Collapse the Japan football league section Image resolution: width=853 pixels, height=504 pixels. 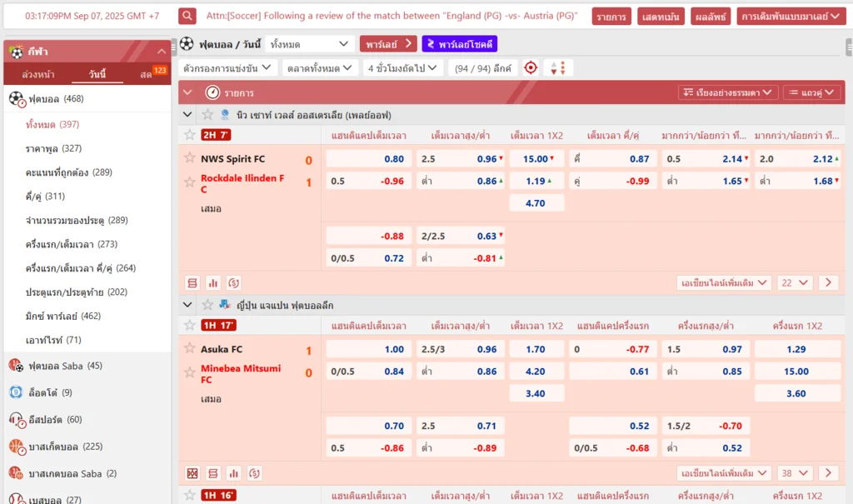pyautogui.click(x=187, y=305)
